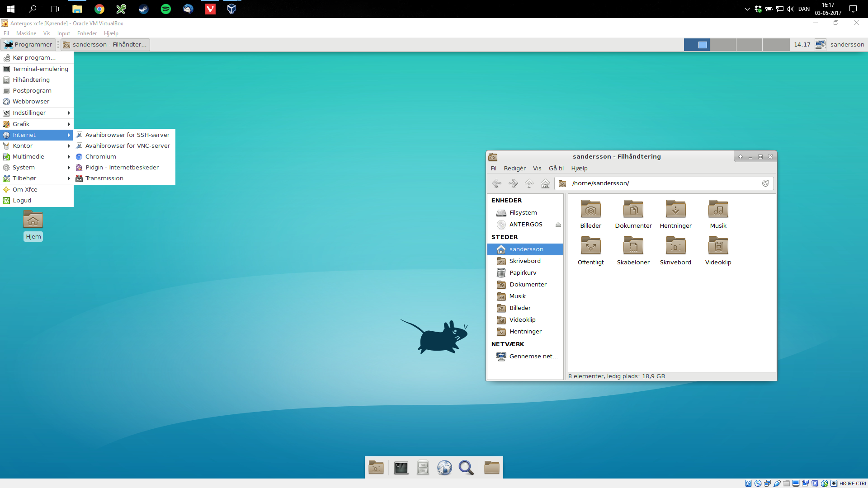Open the Programmer applications menu
Image resolution: width=868 pixels, height=488 pixels.
pos(28,45)
